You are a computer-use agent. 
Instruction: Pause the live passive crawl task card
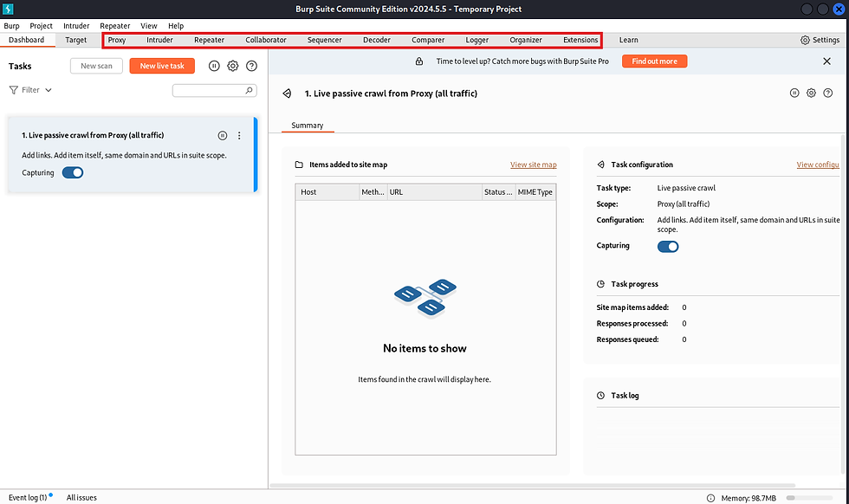[223, 135]
